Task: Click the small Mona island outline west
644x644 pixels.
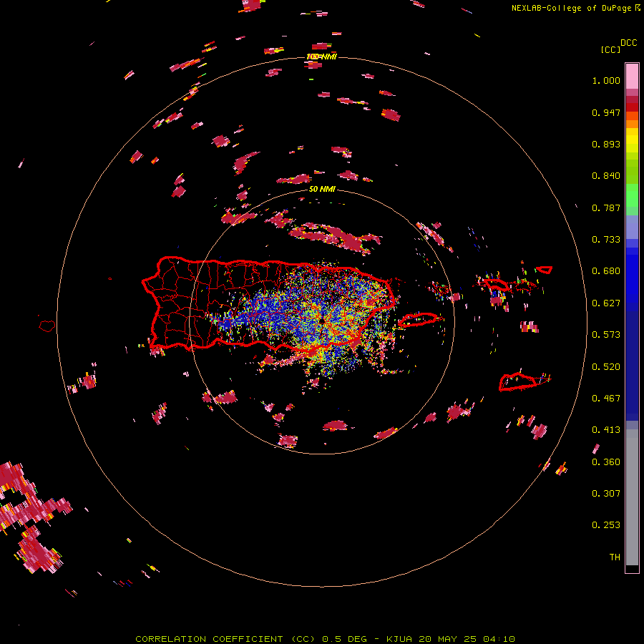Action: 47,326
